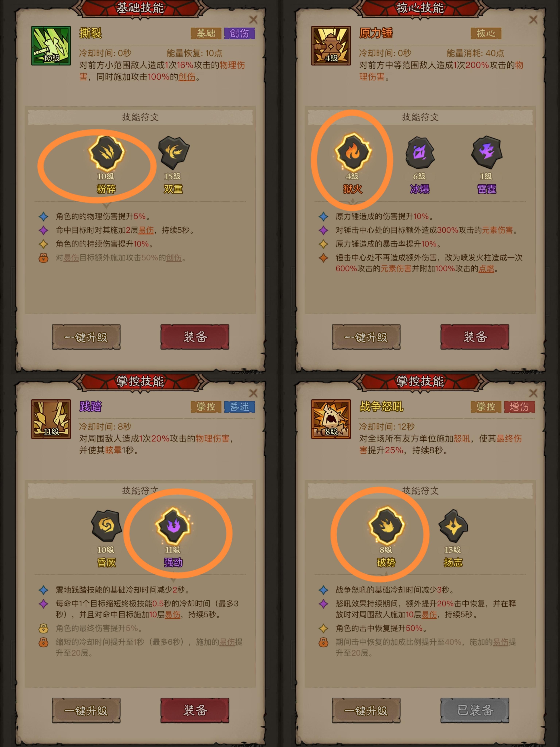Click the 已装备 button for 战争怒吼

coord(475,710)
